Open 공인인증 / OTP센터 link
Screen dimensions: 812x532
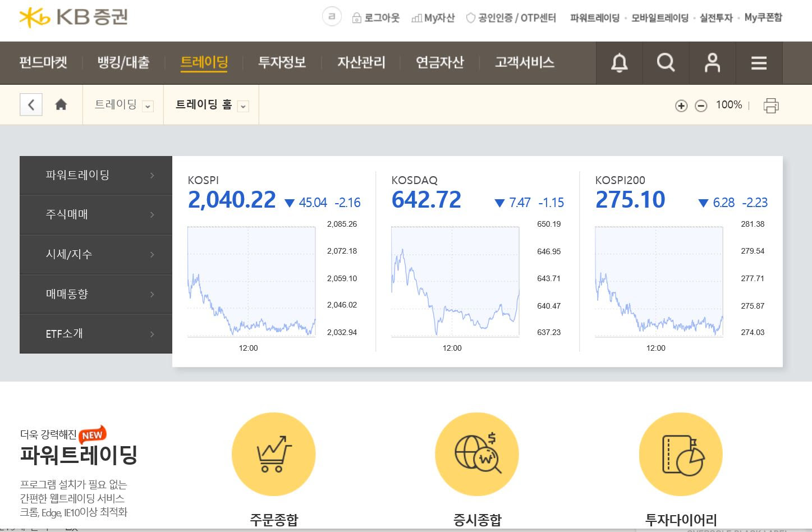pyautogui.click(x=511, y=18)
